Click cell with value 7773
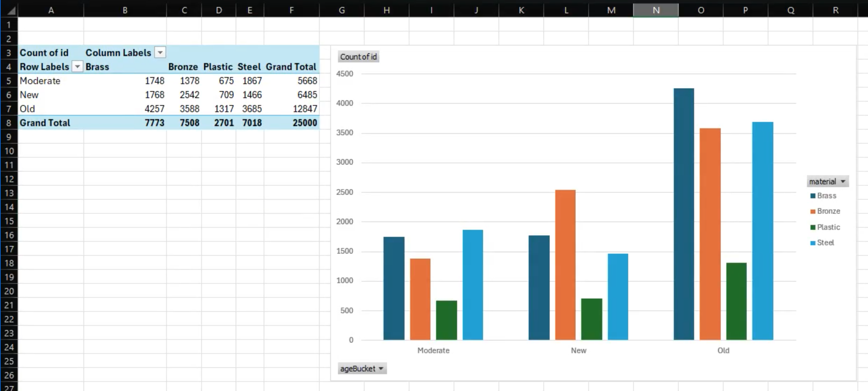Image resolution: width=868 pixels, height=391 pixels. 125,123
